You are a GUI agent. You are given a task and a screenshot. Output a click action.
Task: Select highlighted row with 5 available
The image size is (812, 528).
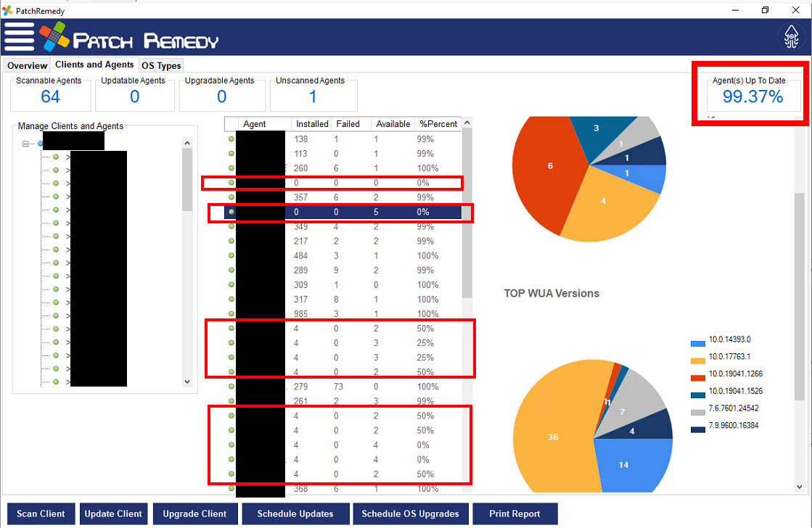pyautogui.click(x=343, y=212)
